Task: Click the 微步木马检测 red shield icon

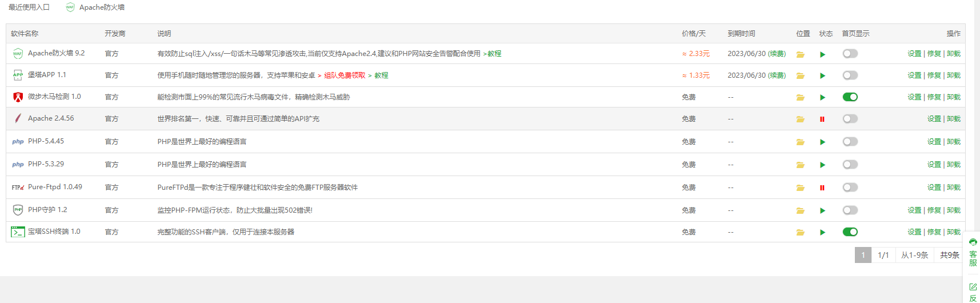Action: point(18,97)
